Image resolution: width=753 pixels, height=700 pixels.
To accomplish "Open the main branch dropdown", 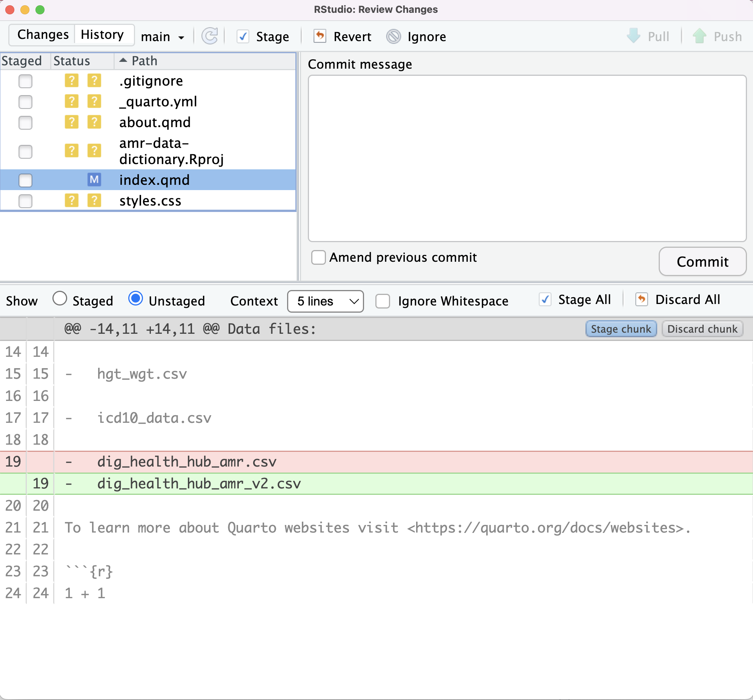I will pyautogui.click(x=163, y=37).
